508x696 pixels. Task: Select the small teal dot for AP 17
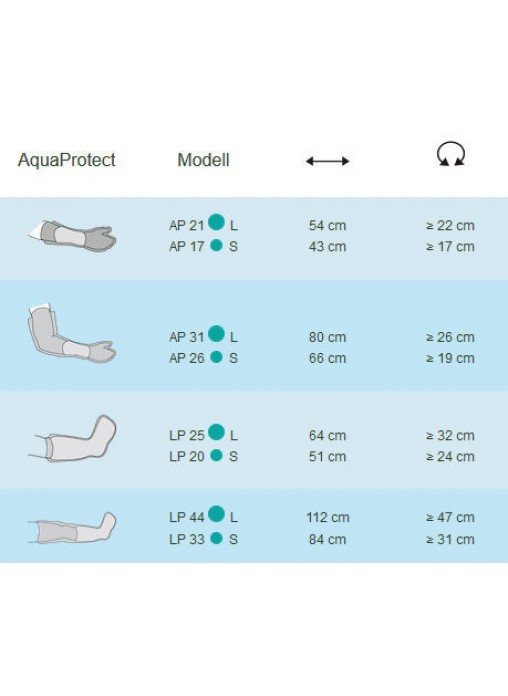(216, 245)
